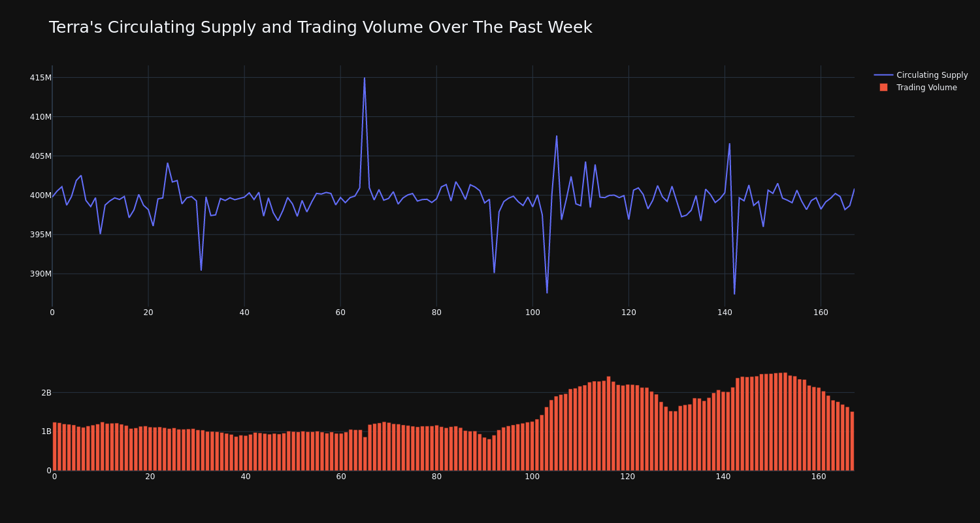Toggle Circulating Supply legend entry
Image resolution: width=980 pixels, height=523 pixels.
click(x=921, y=75)
